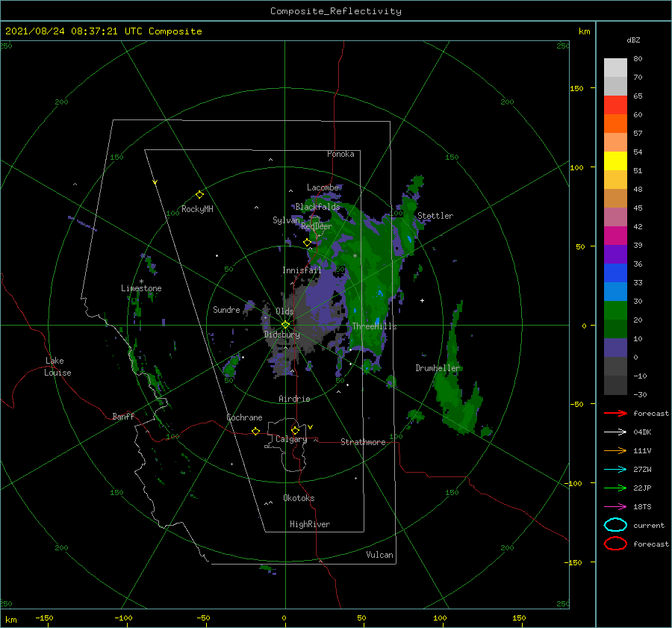The height and width of the screenshot is (628, 672).
Task: Click the Stettler city label
Action: tap(435, 216)
